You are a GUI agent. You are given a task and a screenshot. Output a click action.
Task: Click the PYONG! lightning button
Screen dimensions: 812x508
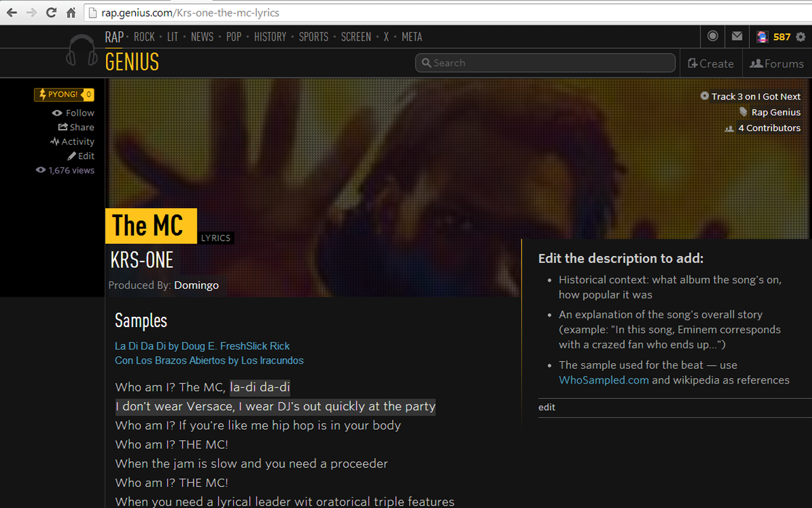64,95
